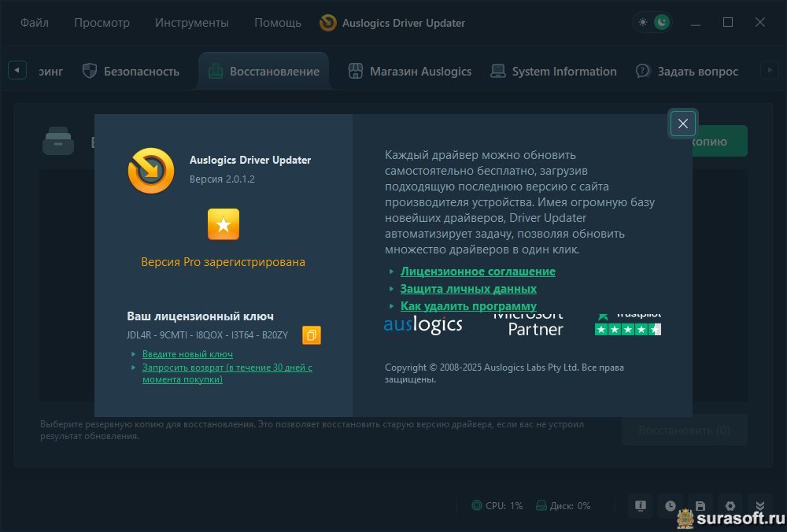Click the Введите новый ключ link

(187, 354)
